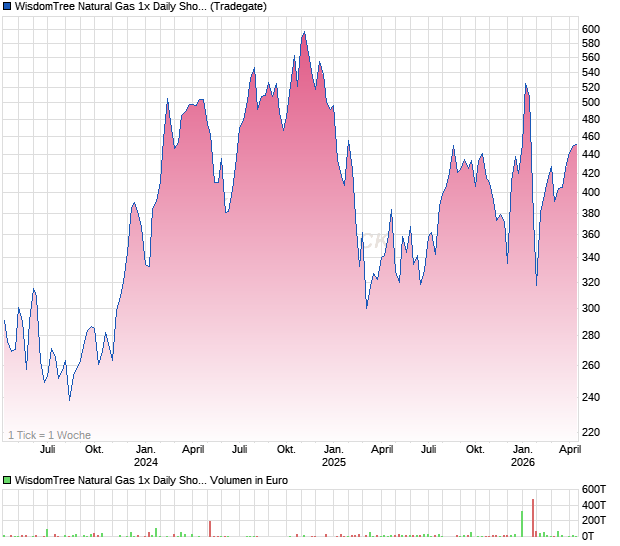Click the 0T volume axis label
This screenshot has height=546, width=620.
pyautogui.click(x=588, y=537)
